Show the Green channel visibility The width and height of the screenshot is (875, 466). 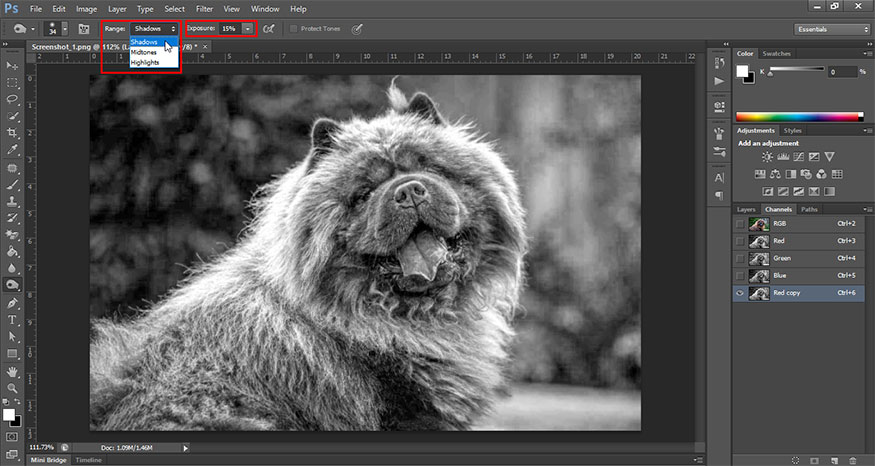click(x=740, y=258)
